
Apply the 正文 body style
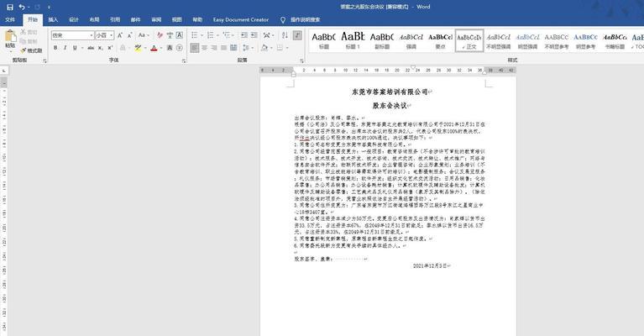click(x=469, y=40)
